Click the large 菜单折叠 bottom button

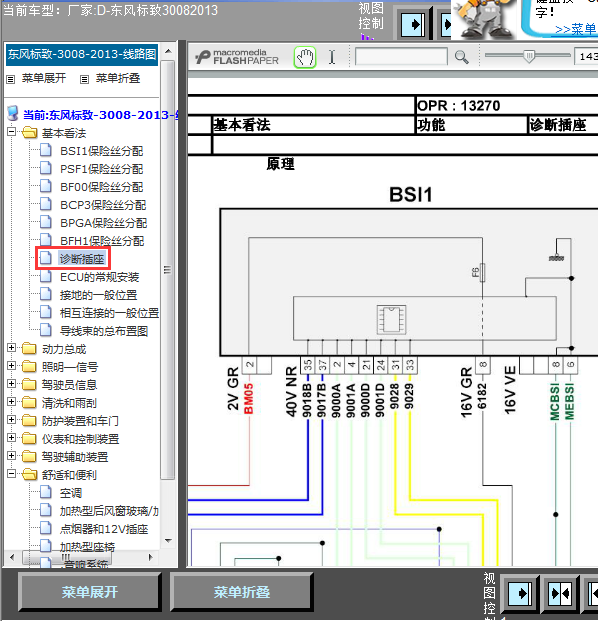click(242, 592)
